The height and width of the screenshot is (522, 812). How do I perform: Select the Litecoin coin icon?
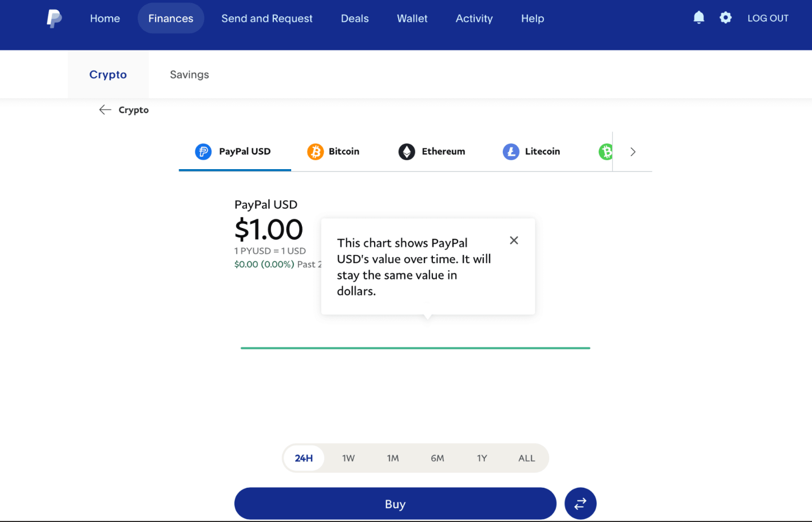click(511, 152)
